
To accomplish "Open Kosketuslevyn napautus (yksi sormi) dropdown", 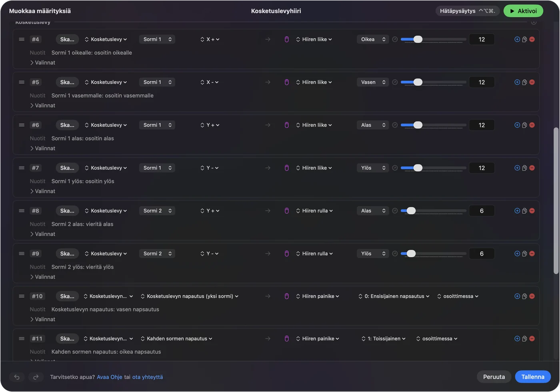I will 190,296.
